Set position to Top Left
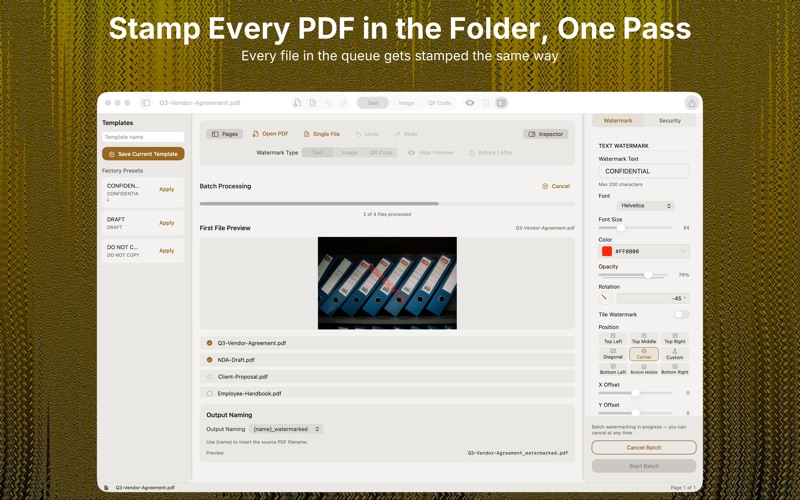Screen dimensions: 800x500 [613, 338]
